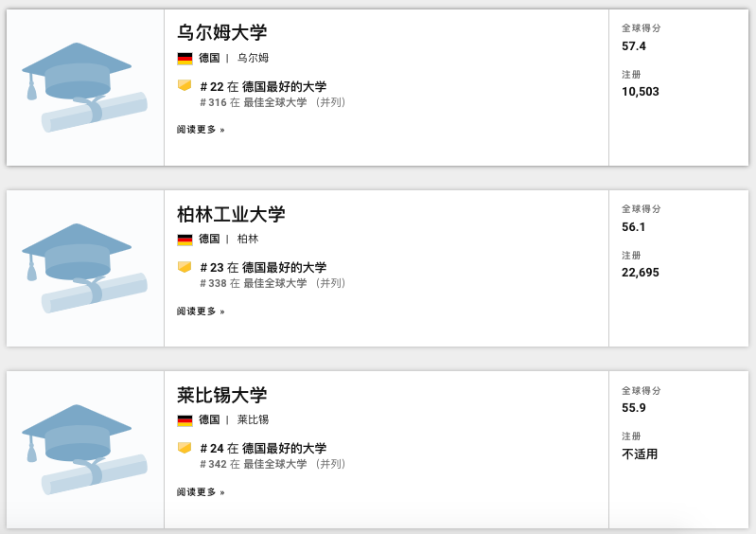756x534 pixels.
Task: Open the 莱比锡大学 title link
Action: click(221, 395)
